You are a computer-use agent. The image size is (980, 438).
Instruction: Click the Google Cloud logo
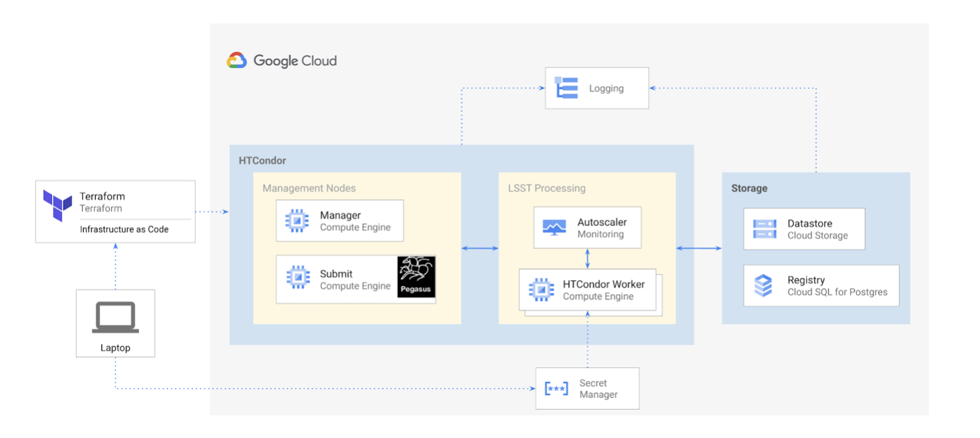click(x=281, y=61)
